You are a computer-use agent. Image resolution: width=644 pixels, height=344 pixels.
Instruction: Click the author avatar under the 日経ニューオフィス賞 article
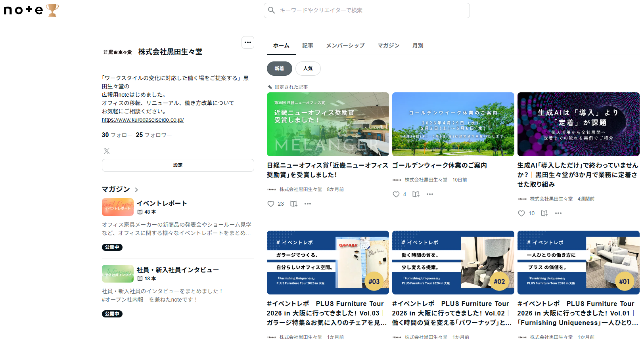click(272, 189)
